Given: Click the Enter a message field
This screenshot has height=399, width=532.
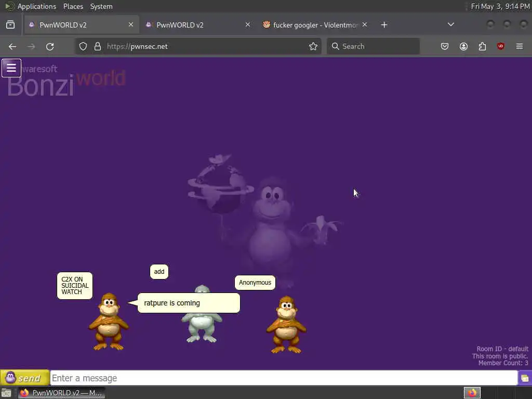Looking at the screenshot, I should pyautogui.click(x=284, y=378).
